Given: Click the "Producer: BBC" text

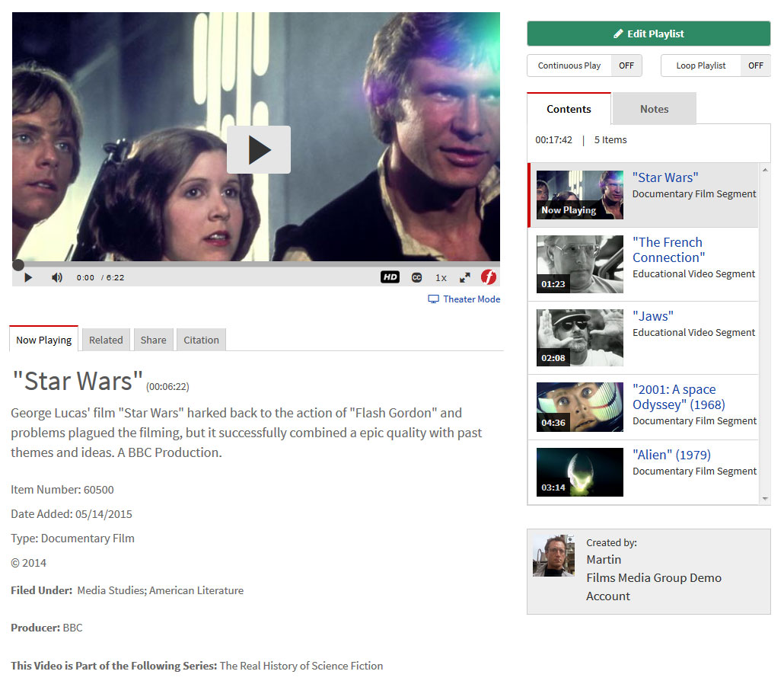Looking at the screenshot, I should point(46,628).
